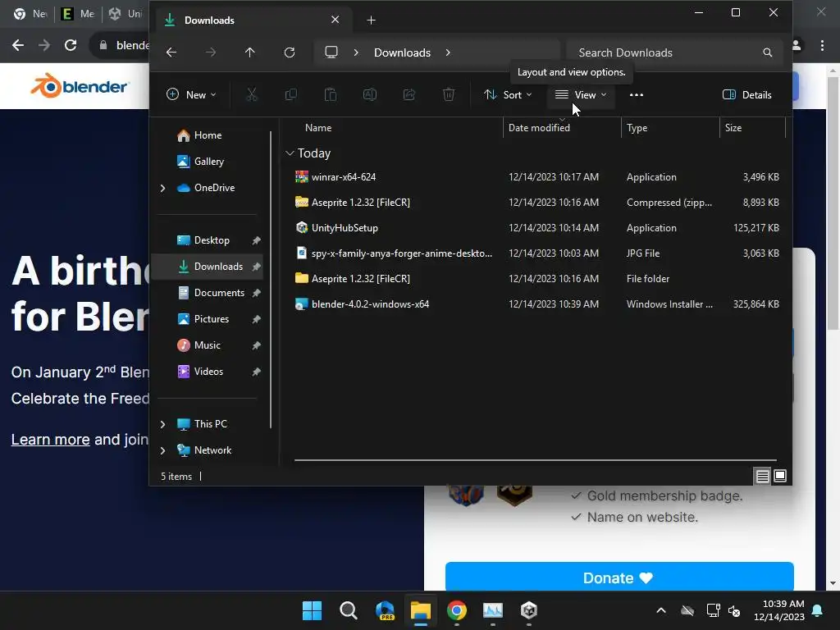840x630 pixels.
Task: Open taskbar Search
Action: coord(348,610)
